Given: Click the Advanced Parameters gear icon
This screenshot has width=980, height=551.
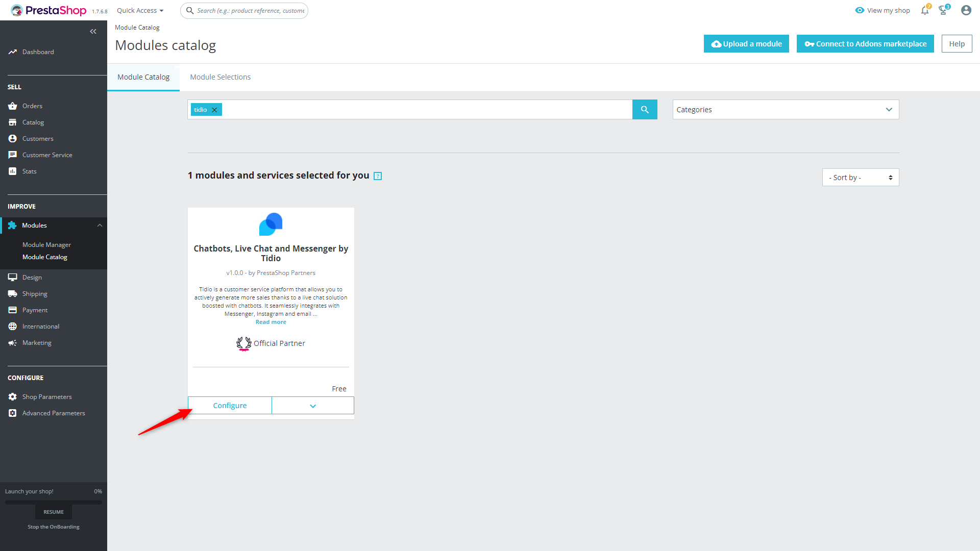Looking at the screenshot, I should pyautogui.click(x=13, y=413).
